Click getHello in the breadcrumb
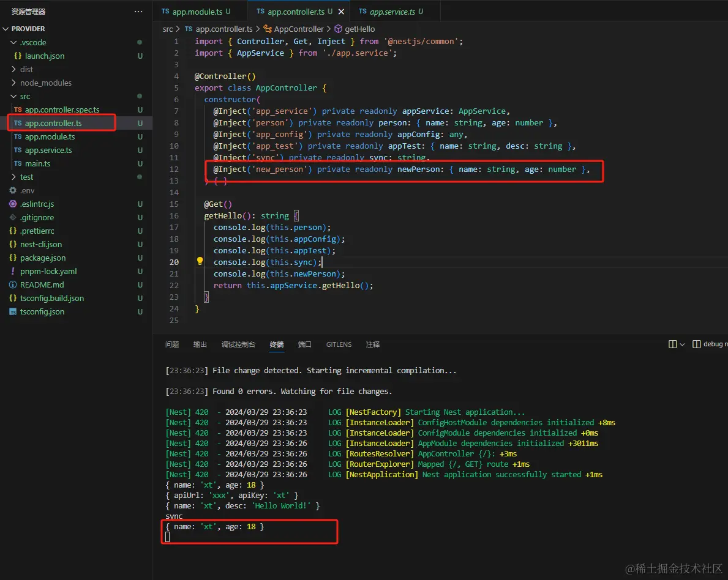This screenshot has width=728, height=580. [x=360, y=29]
